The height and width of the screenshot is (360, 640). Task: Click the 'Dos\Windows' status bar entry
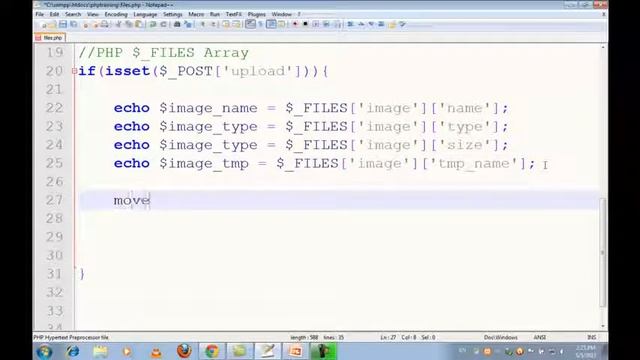pos(500,337)
